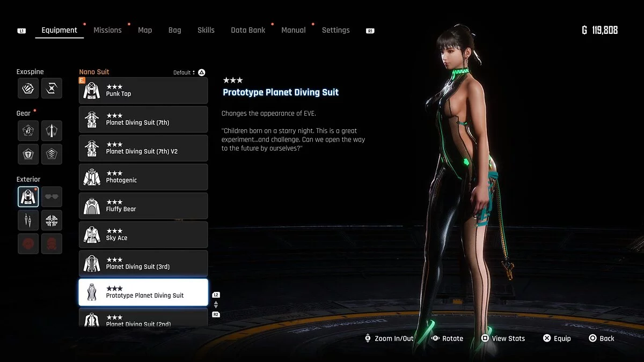Screen dimensions: 644x362
Task: Select the chevron-stripes Gear slot
Action: [x=52, y=154]
